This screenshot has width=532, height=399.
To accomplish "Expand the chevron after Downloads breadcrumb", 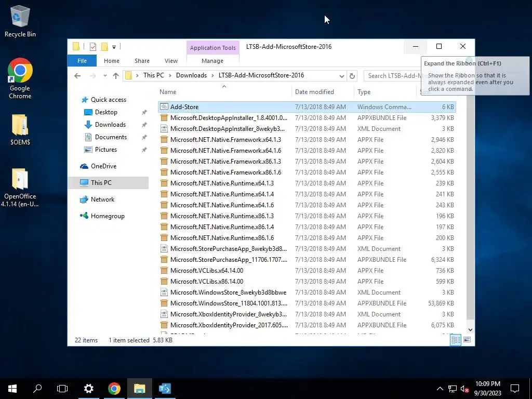I will [x=212, y=76].
